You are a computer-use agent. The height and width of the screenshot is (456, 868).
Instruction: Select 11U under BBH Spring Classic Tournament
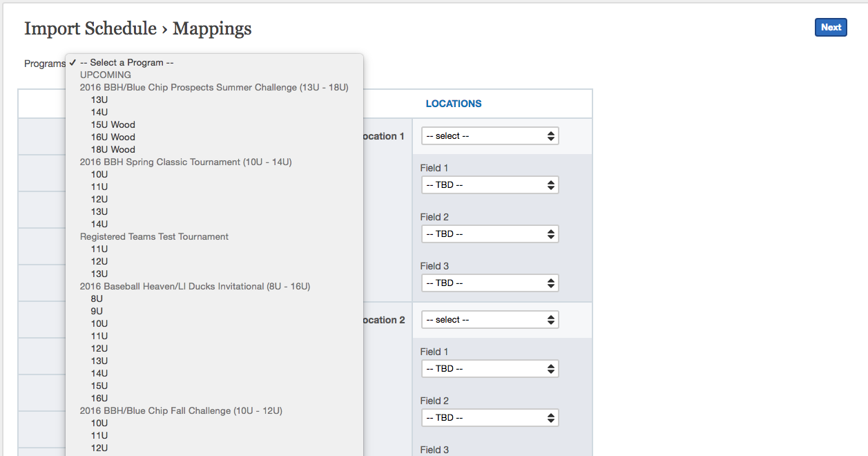214,187
